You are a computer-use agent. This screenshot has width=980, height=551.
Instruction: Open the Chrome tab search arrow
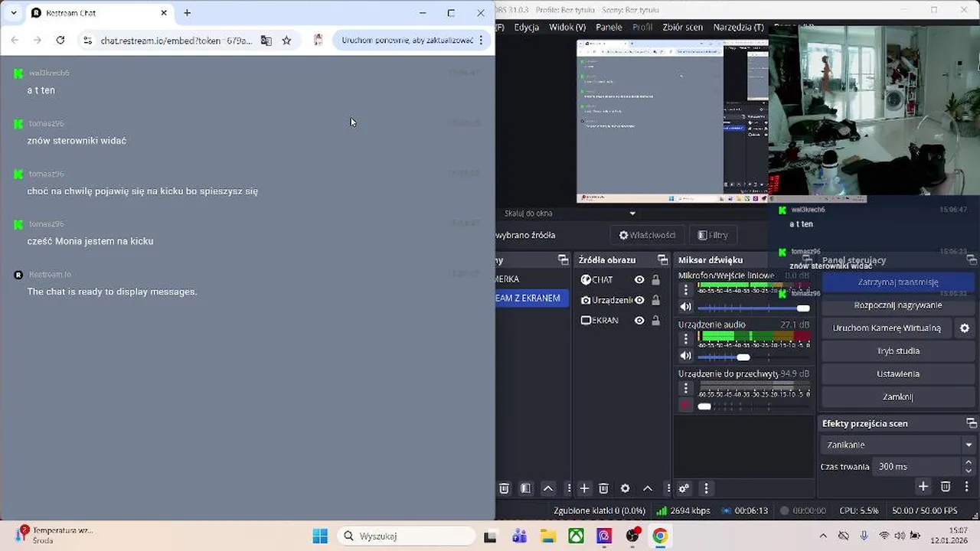(13, 13)
